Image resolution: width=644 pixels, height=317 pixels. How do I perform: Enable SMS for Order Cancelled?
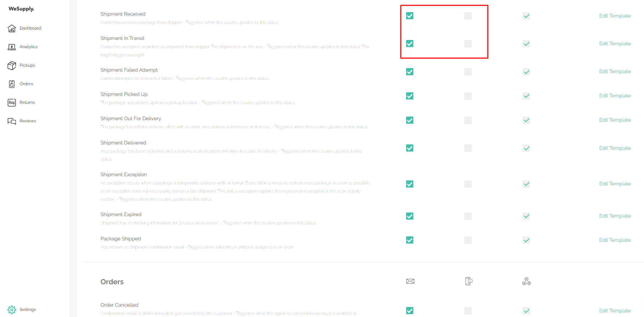click(468, 311)
